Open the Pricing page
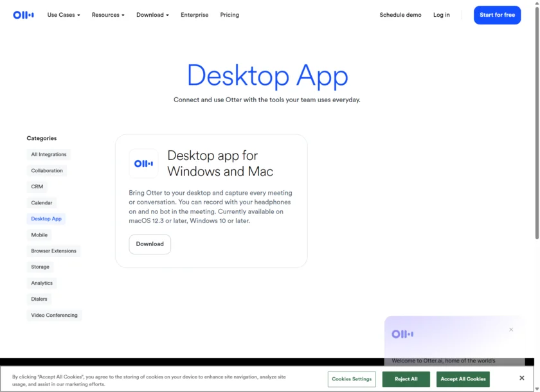The height and width of the screenshot is (392, 540). coord(229,15)
